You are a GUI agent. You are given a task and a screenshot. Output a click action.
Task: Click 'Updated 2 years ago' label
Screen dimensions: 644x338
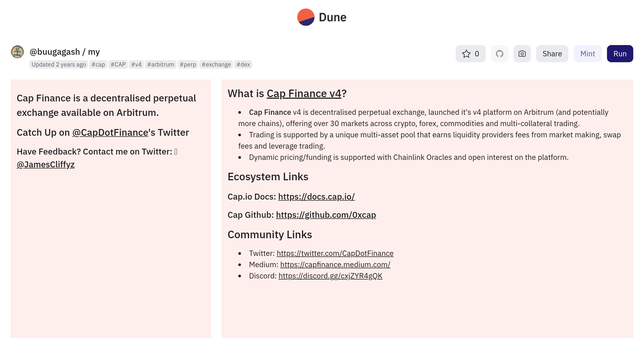(59, 64)
